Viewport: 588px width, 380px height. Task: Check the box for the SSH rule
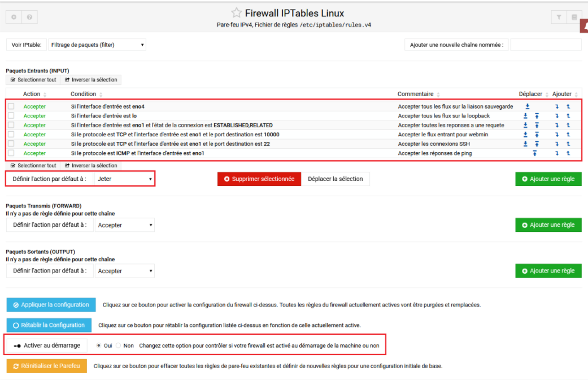click(11, 144)
